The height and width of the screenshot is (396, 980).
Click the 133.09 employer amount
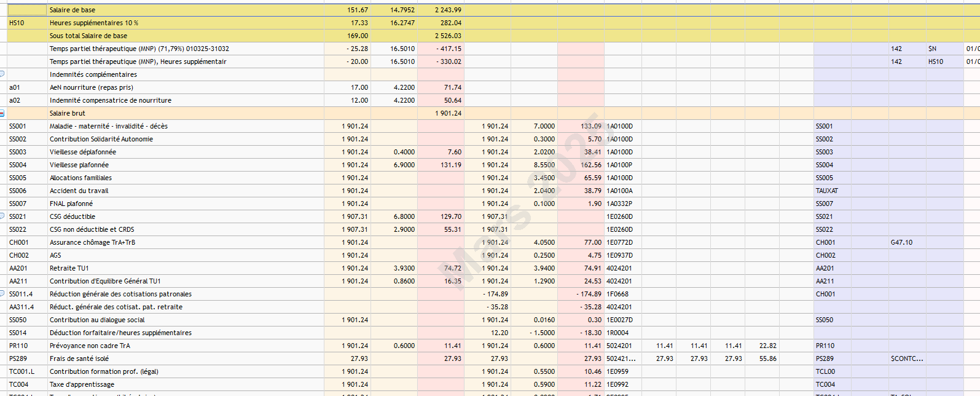pyautogui.click(x=591, y=126)
